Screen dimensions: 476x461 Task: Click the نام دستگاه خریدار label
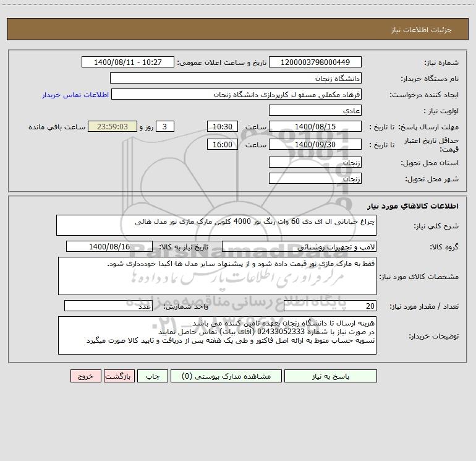(x=430, y=79)
